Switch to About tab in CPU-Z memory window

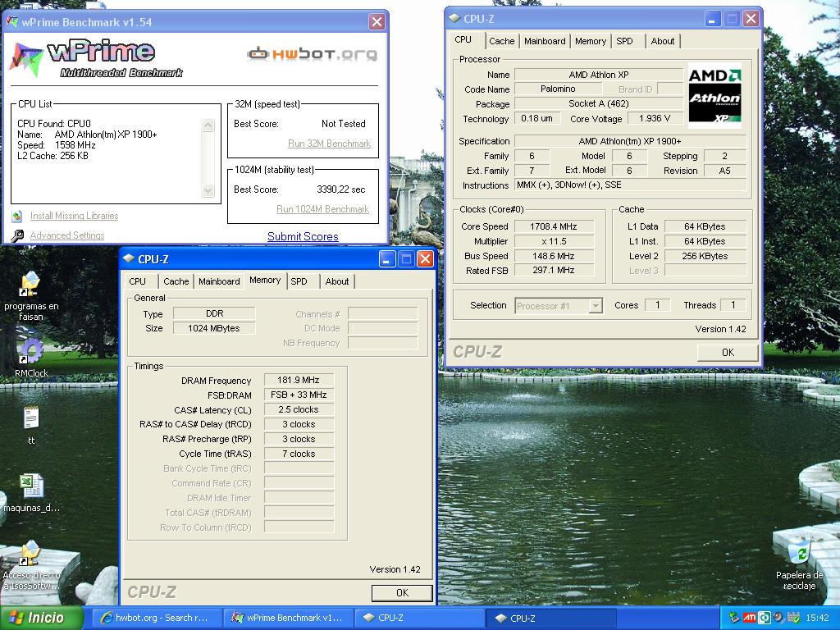tap(337, 281)
